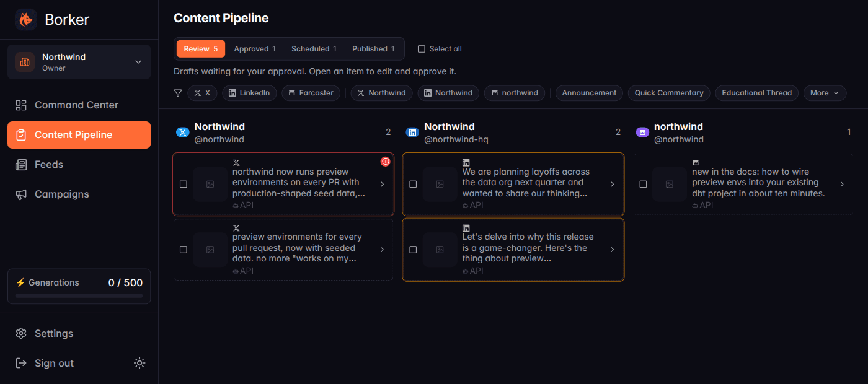This screenshot has width=868, height=384.
Task: Apply Announcement content type filter
Action: pyautogui.click(x=589, y=93)
